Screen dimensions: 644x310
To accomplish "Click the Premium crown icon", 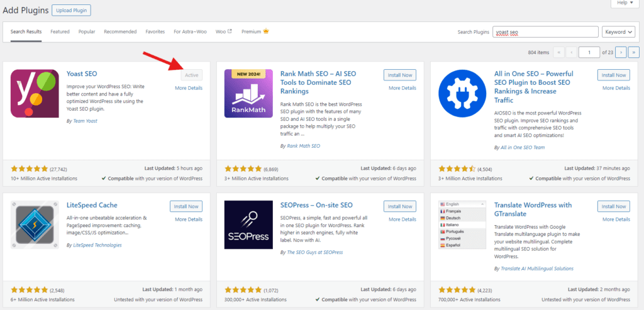I will (266, 31).
